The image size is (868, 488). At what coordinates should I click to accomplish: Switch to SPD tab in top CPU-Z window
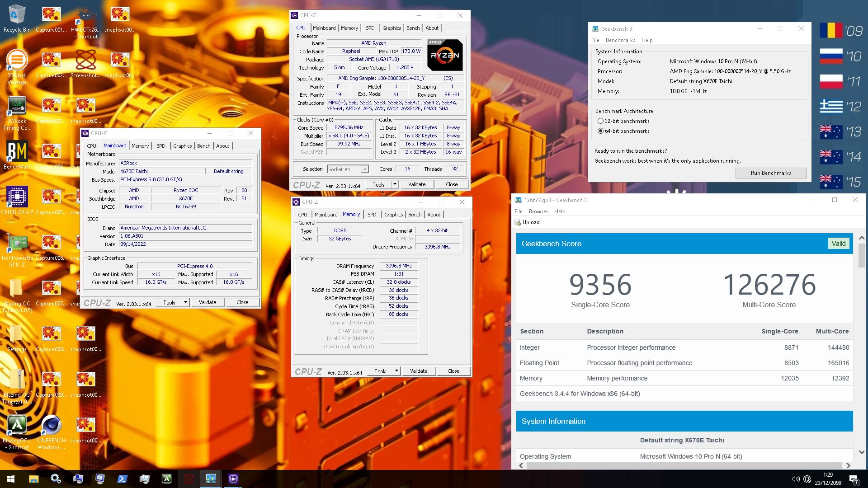click(x=370, y=28)
